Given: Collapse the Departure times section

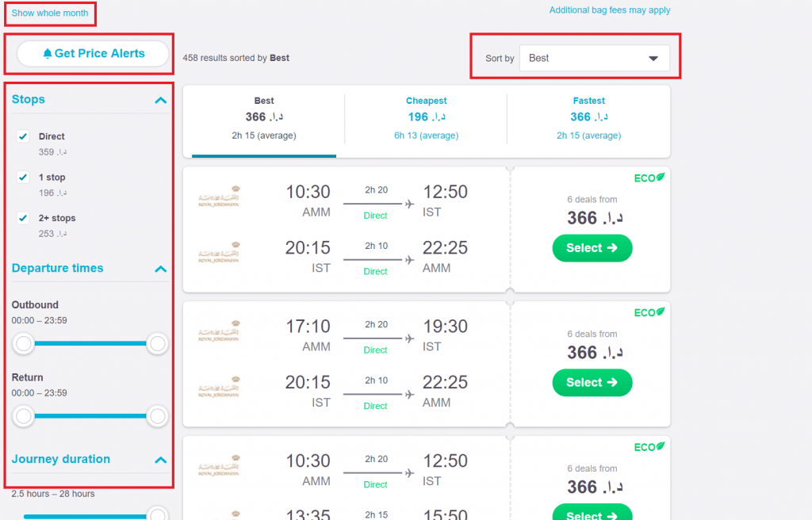Looking at the screenshot, I should pyautogui.click(x=160, y=269).
